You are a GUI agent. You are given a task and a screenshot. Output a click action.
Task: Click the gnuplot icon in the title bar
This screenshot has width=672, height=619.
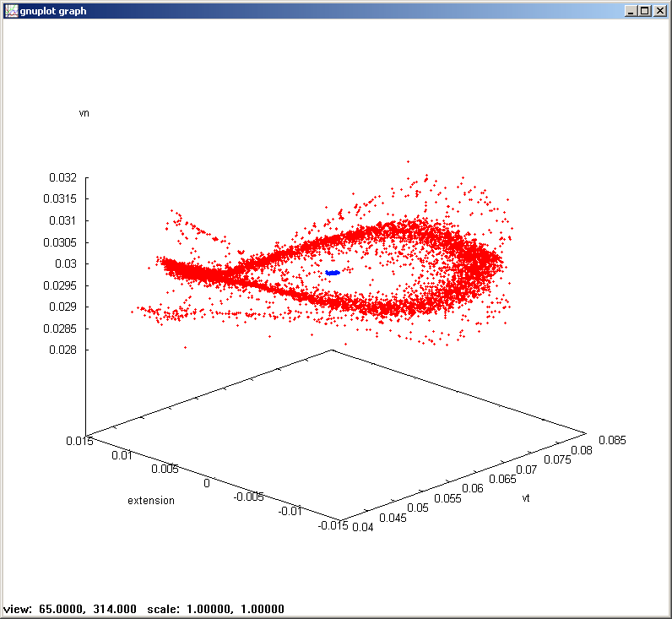pos(11,11)
